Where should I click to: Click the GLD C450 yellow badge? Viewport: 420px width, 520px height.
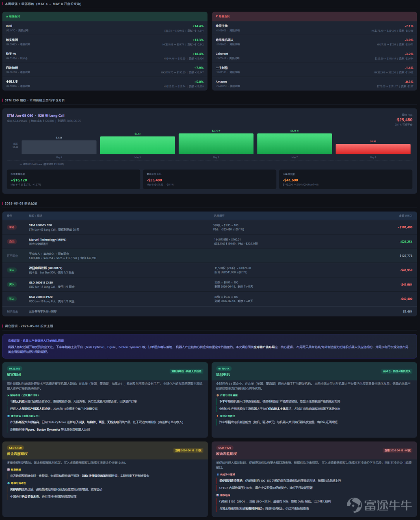pos(15,448)
